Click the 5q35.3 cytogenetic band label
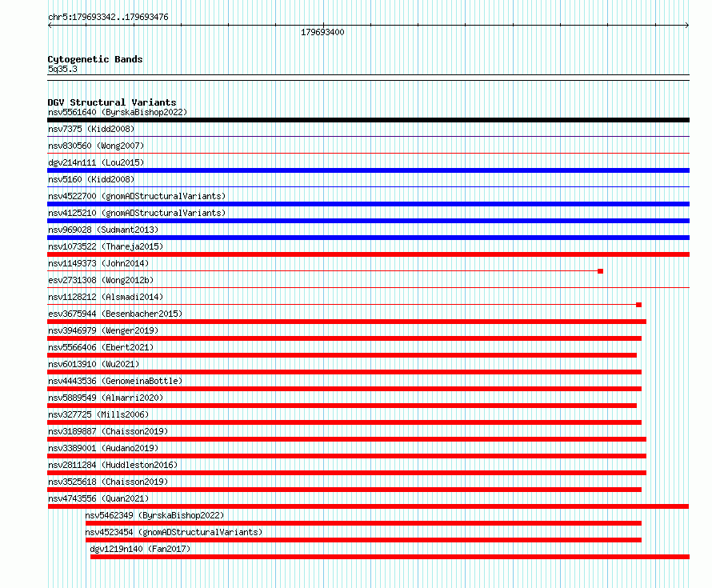 tap(62, 69)
